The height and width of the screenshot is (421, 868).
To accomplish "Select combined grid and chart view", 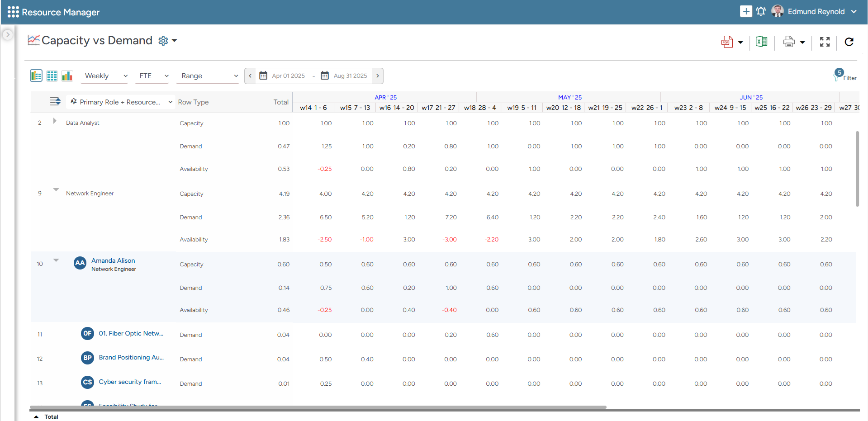I will 36,76.
